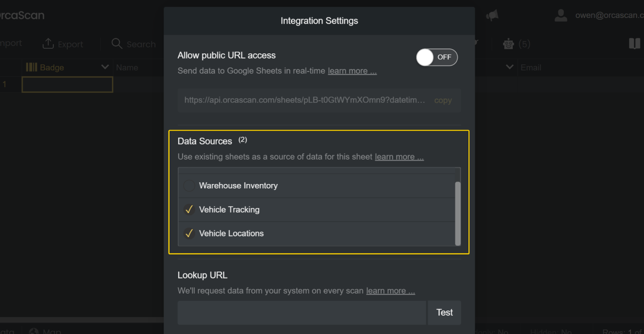Toggle Allow public URL access switch
The height and width of the screenshot is (334, 644).
436,57
